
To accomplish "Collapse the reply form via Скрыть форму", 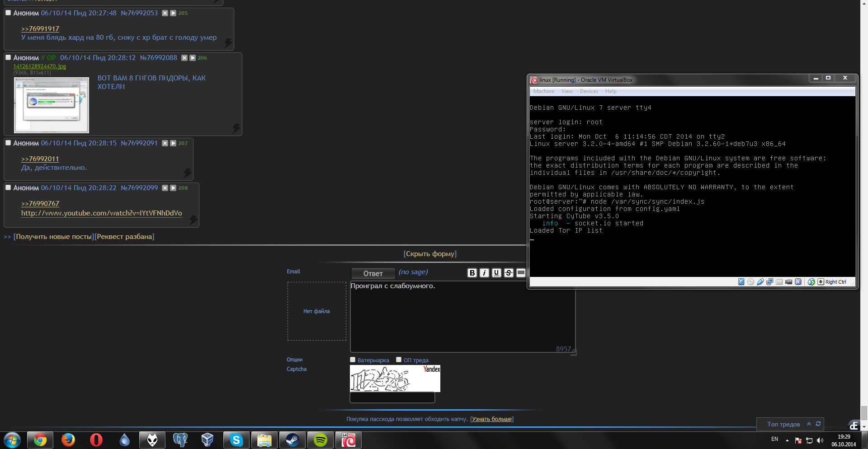I will (x=430, y=254).
